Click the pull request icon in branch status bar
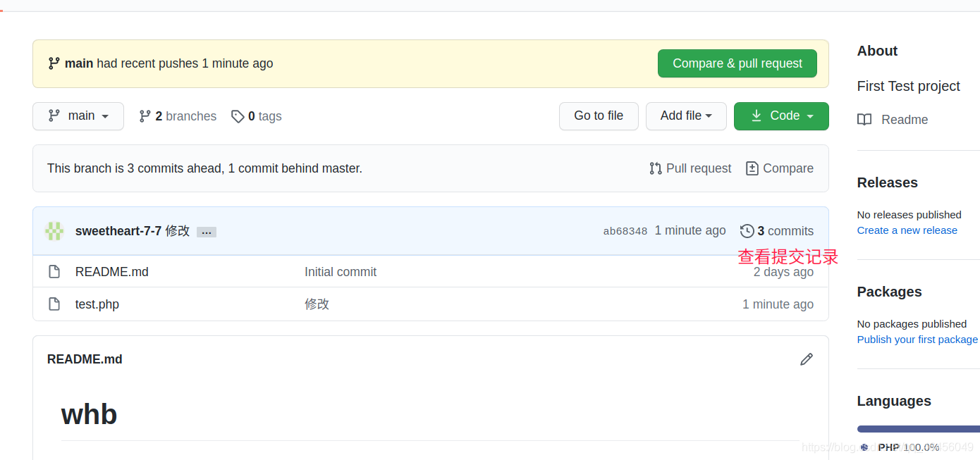The height and width of the screenshot is (460, 980). [656, 168]
